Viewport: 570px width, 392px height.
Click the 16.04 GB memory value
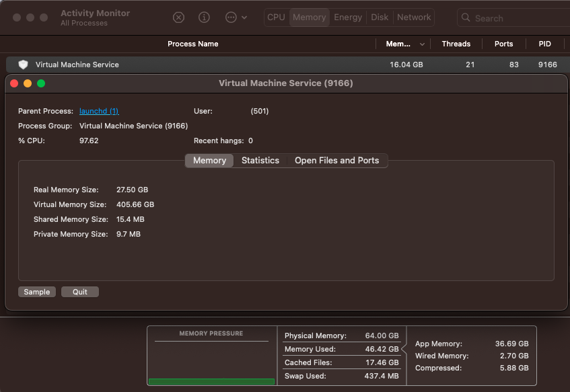406,65
